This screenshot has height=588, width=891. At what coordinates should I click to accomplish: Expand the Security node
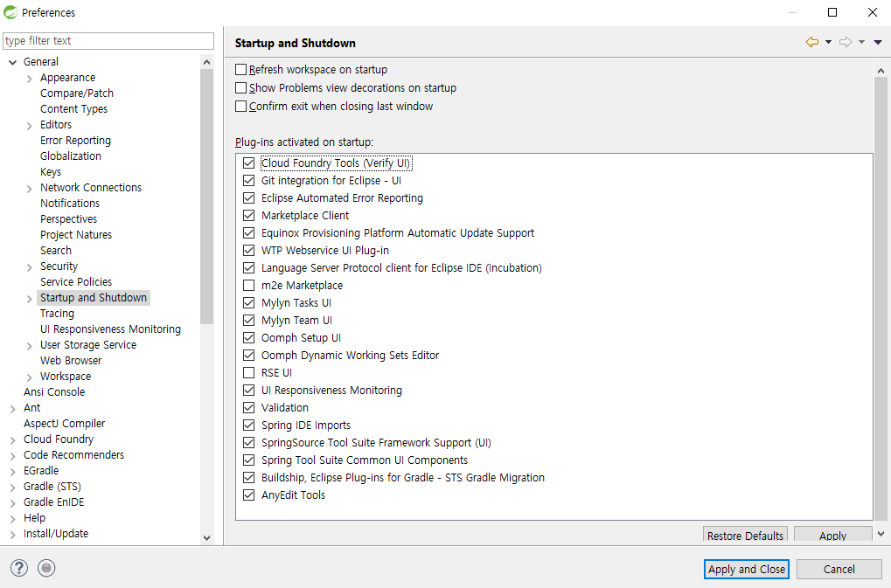(29, 266)
